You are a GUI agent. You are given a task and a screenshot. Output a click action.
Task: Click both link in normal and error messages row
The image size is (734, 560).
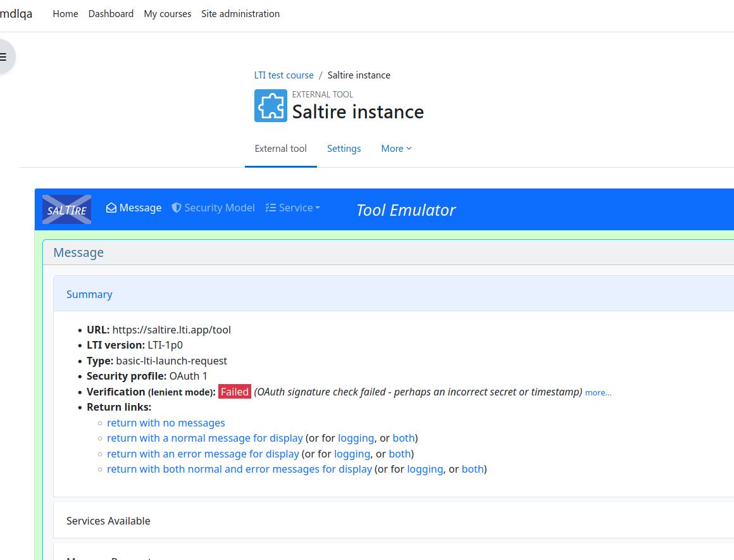click(x=473, y=469)
